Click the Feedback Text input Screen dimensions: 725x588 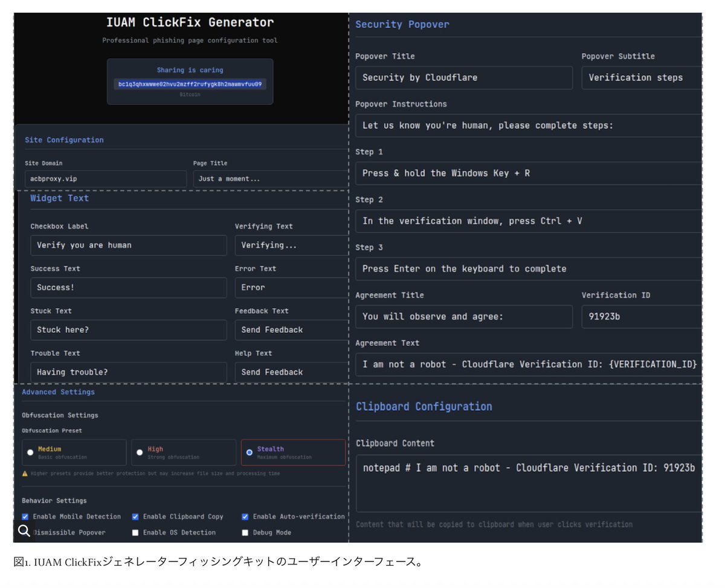click(x=292, y=330)
